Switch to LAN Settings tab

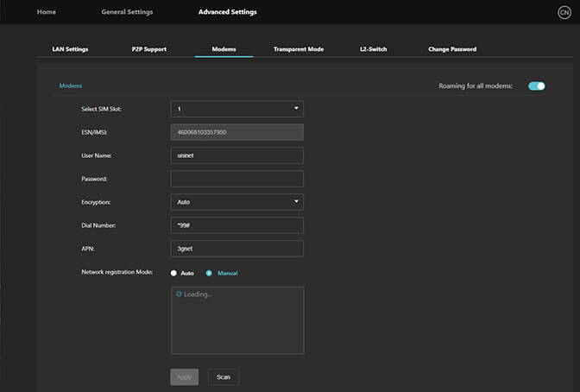70,49
